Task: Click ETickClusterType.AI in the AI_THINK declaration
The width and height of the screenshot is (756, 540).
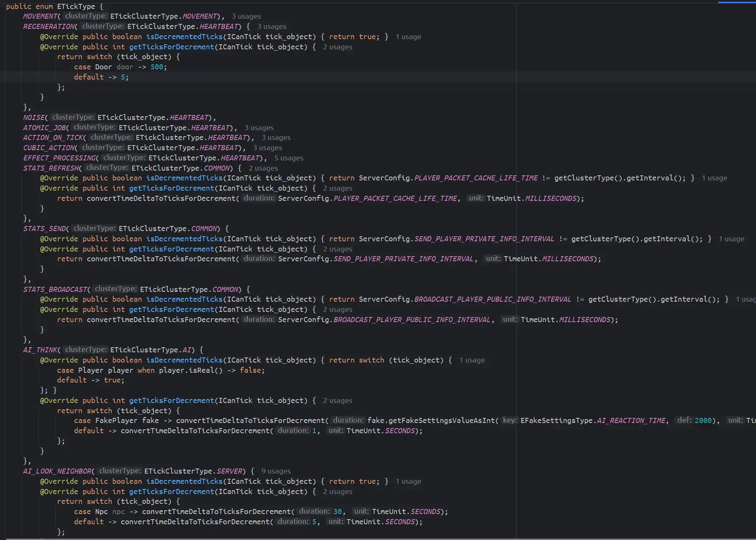Action: (x=151, y=350)
